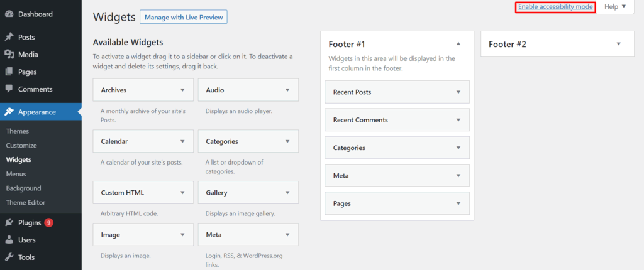The width and height of the screenshot is (644, 270).
Task: Click the Comments speech bubble icon
Action: click(x=9, y=89)
